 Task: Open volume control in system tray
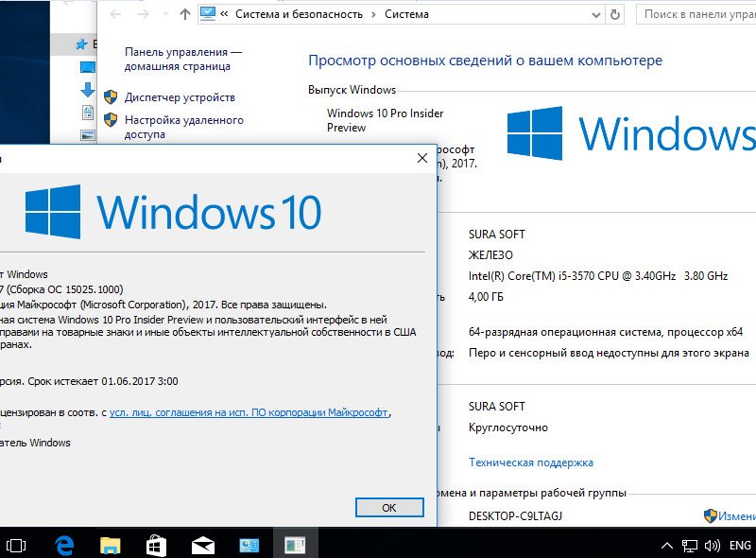pos(713,546)
